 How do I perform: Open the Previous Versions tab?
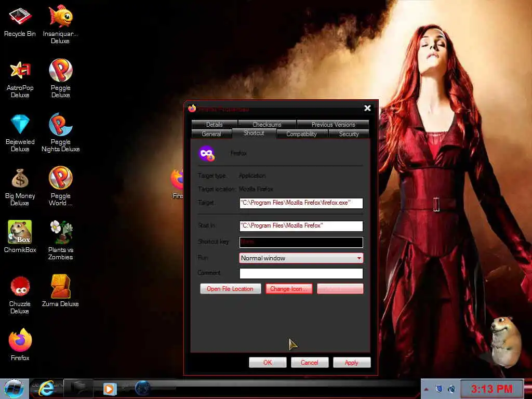pyautogui.click(x=333, y=125)
